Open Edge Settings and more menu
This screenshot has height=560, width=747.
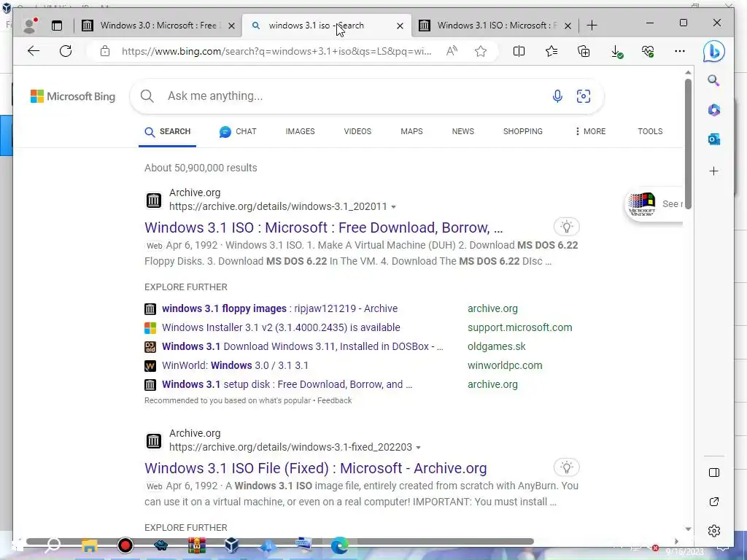680,51
